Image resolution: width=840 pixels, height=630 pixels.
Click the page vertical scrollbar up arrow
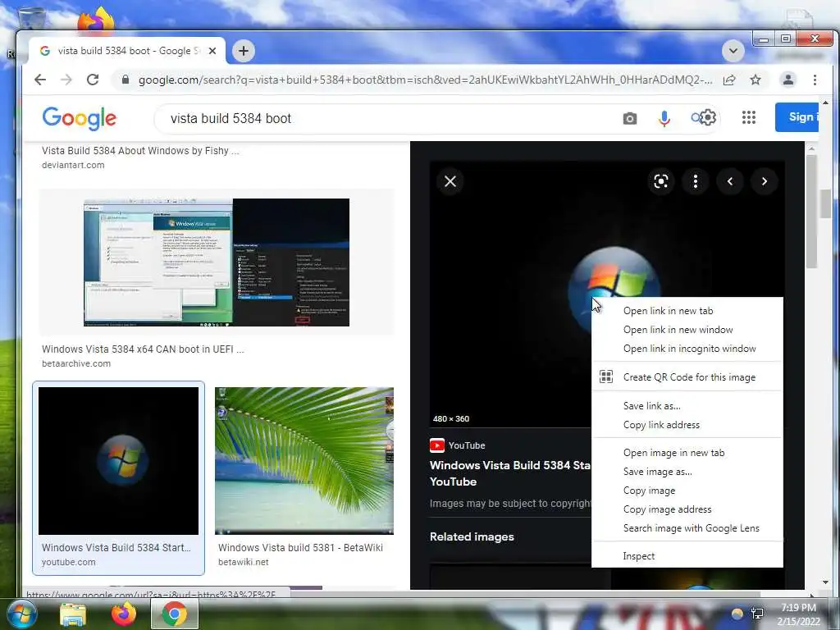click(825, 103)
